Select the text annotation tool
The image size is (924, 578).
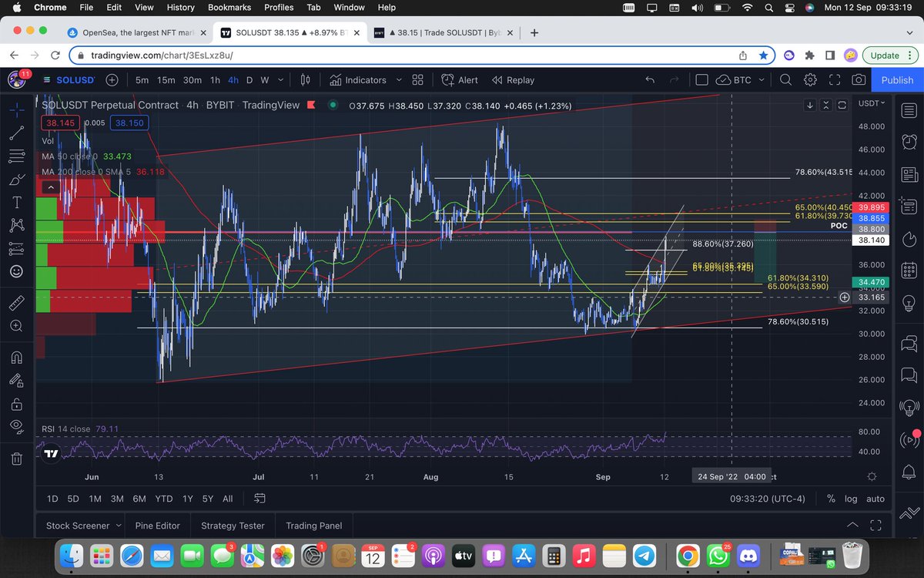coord(16,203)
